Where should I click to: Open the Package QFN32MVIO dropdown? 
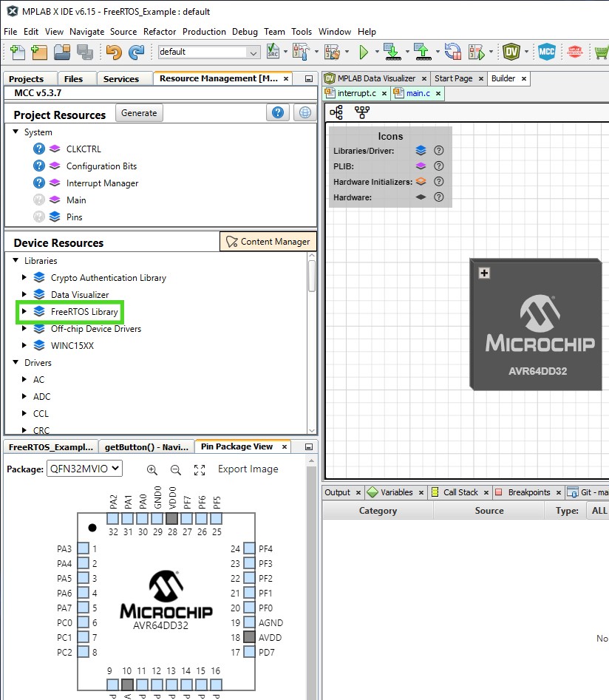84,469
